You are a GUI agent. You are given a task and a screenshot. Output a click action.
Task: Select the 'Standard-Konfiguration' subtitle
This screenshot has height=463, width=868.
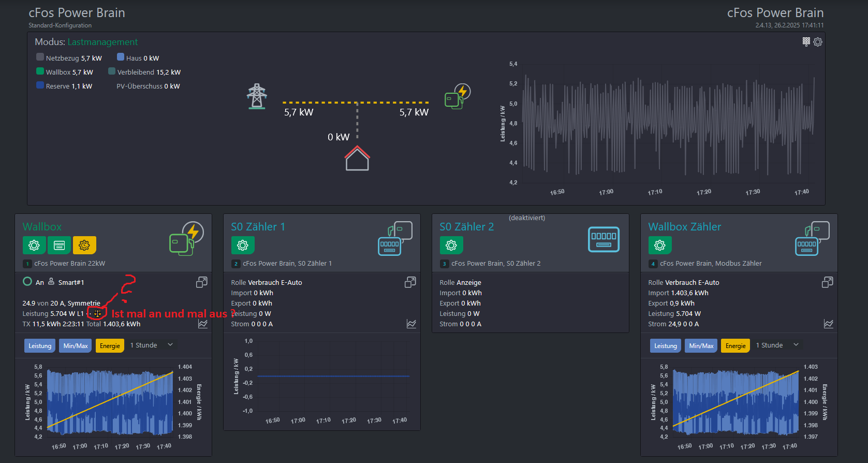(60, 25)
